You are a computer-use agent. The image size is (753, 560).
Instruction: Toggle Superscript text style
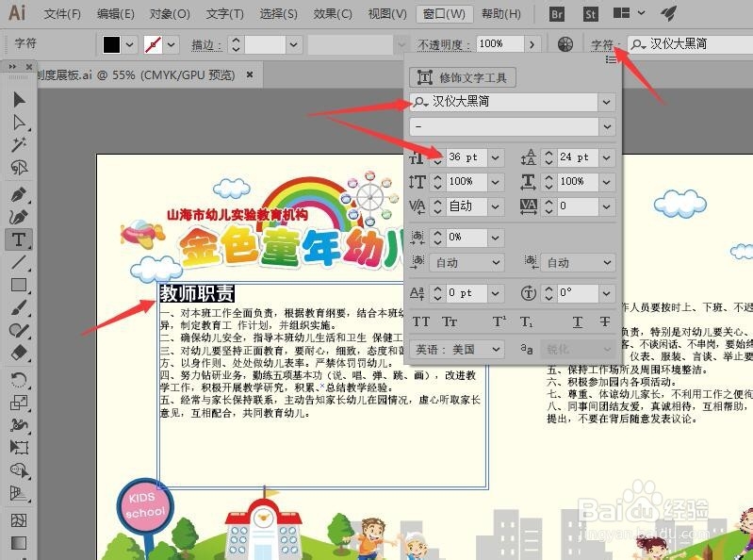tap(499, 321)
